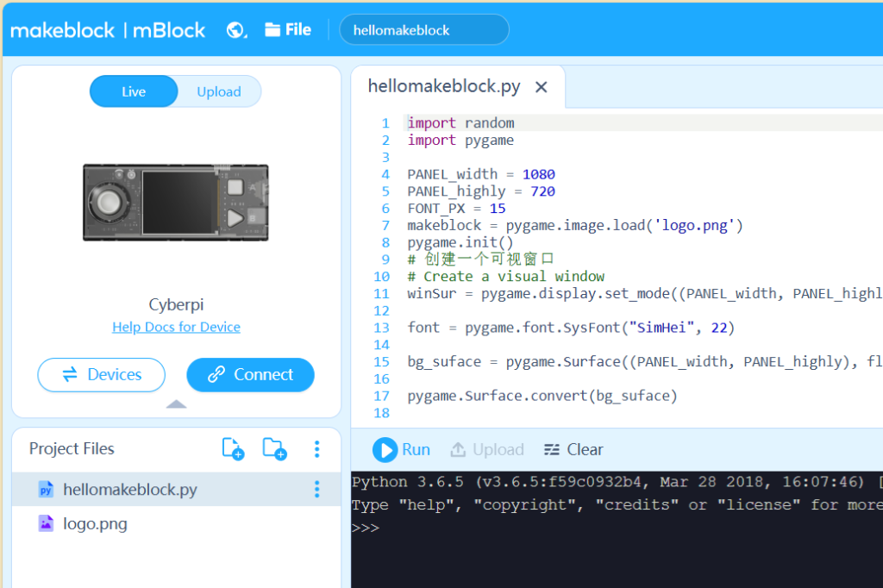Close the hellomakeblock.py tab

click(x=541, y=87)
